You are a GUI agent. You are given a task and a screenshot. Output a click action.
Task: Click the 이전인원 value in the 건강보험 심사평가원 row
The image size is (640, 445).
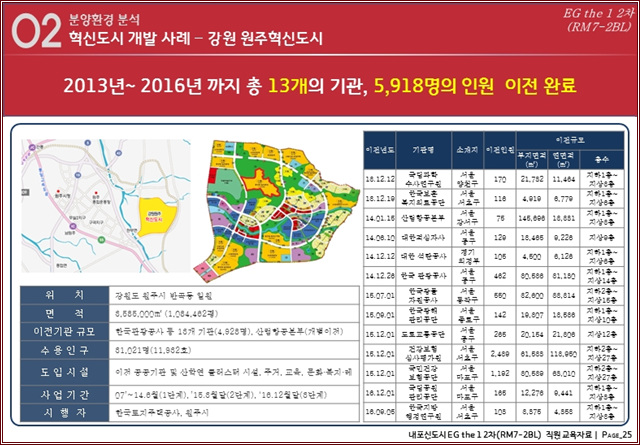click(500, 354)
